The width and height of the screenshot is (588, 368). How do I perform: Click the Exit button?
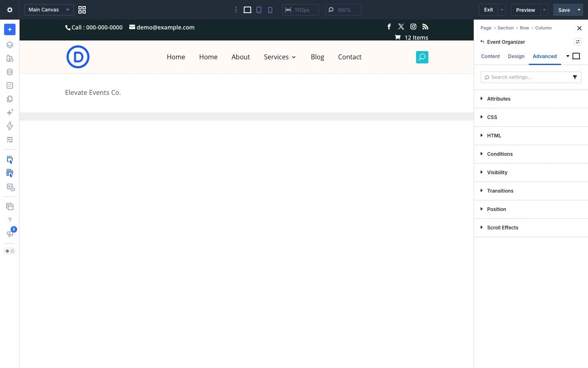(x=488, y=10)
